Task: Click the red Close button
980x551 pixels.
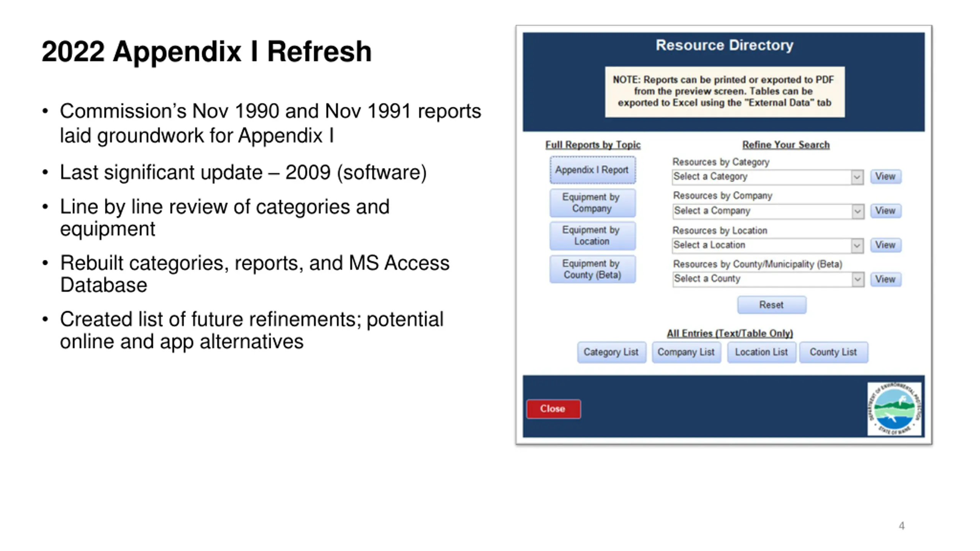Action: [x=553, y=409]
